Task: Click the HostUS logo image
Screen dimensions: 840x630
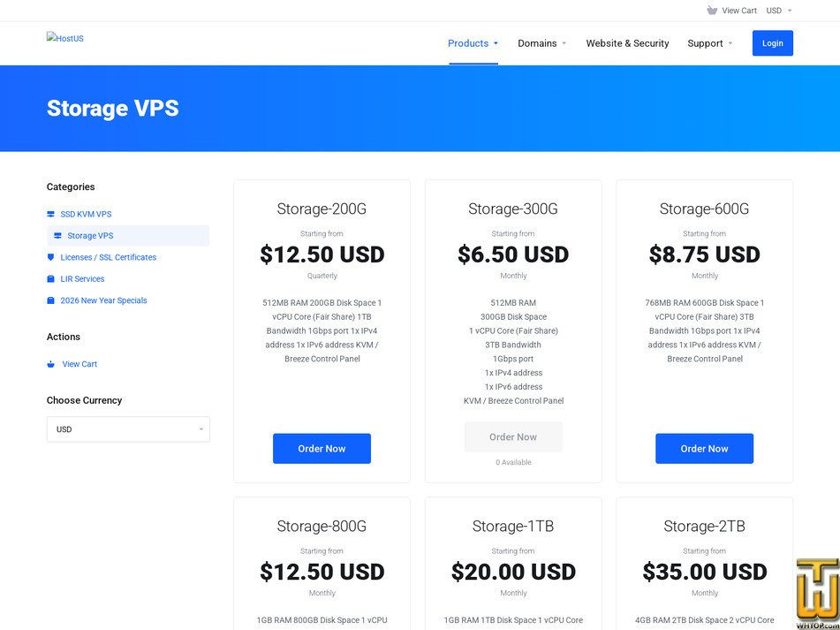Action: (x=64, y=38)
